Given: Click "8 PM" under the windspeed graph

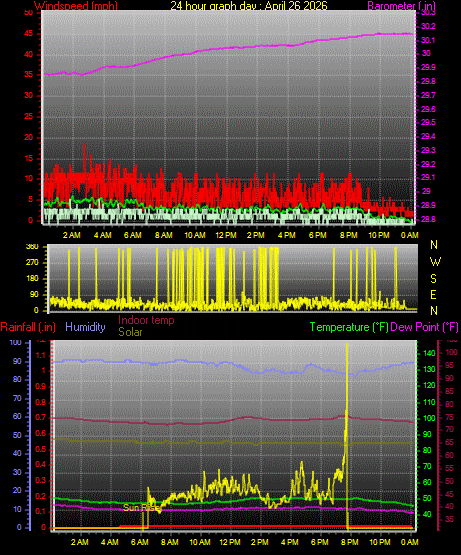Looking at the screenshot, I should pos(348,235).
